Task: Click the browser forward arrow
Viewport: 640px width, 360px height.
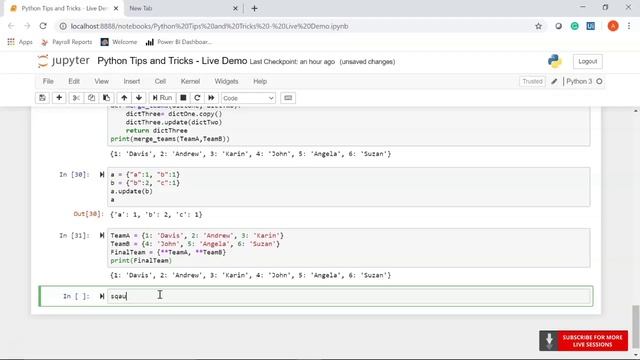Action: [27, 26]
